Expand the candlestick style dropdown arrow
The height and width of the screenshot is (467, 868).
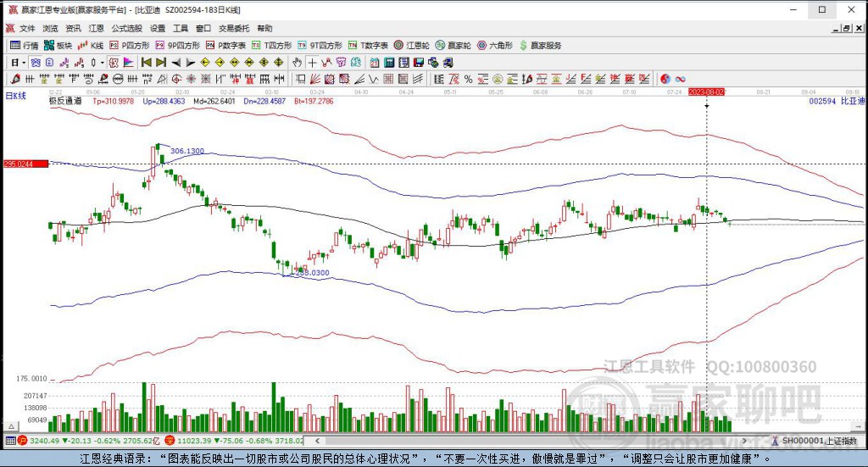[103, 63]
